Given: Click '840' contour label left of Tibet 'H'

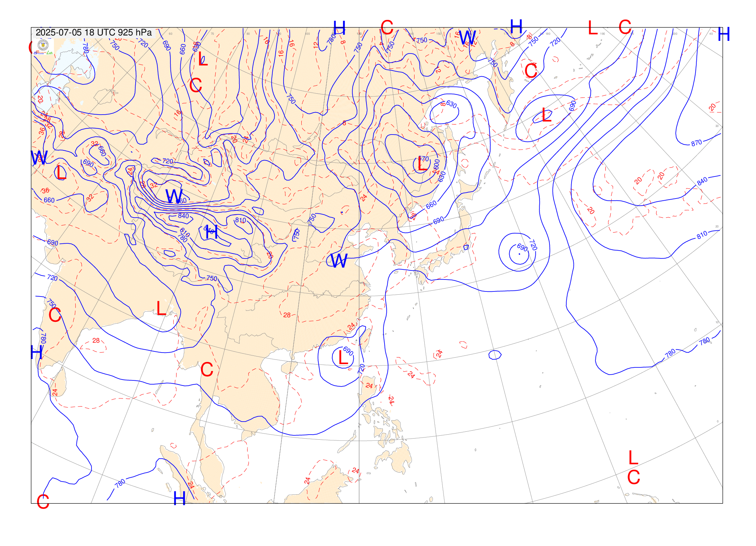Looking at the screenshot, I should pos(183,216).
